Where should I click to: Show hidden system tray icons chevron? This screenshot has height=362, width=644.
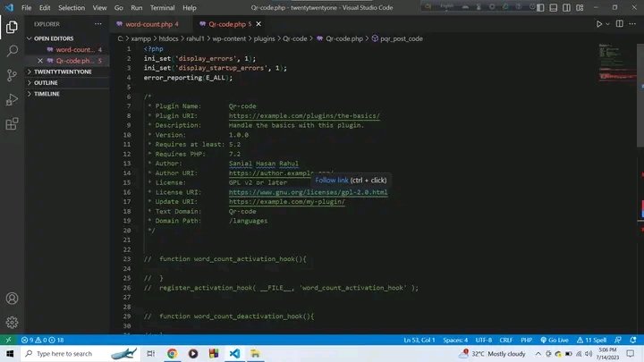pos(538,353)
